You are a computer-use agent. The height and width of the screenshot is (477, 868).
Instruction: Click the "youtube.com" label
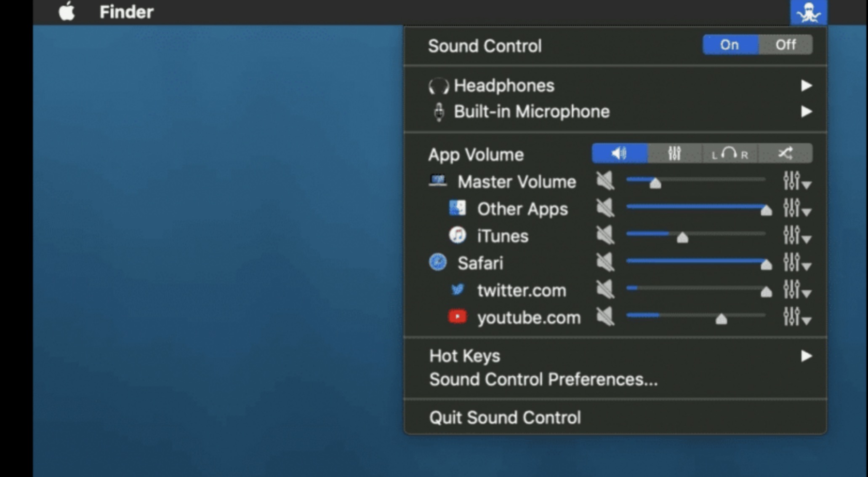pyautogui.click(x=529, y=318)
